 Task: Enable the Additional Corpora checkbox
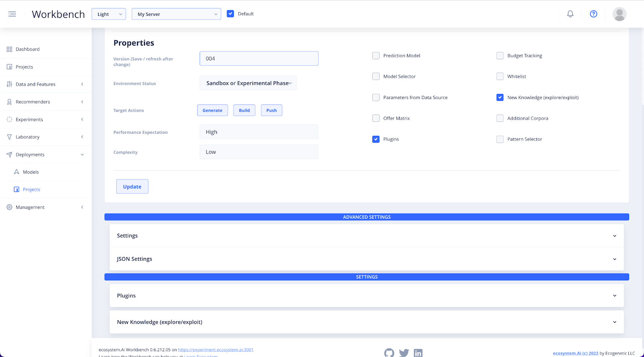point(500,118)
